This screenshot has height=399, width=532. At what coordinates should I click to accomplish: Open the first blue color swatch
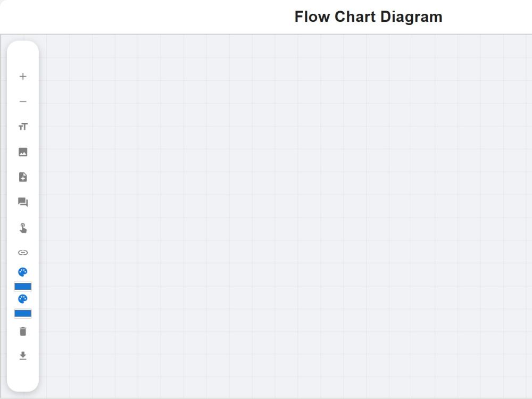click(x=23, y=287)
